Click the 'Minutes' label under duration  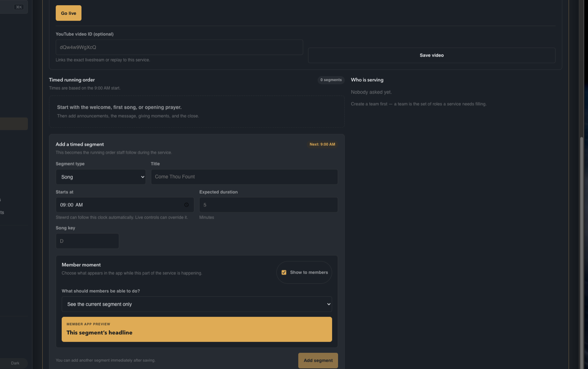(x=207, y=218)
